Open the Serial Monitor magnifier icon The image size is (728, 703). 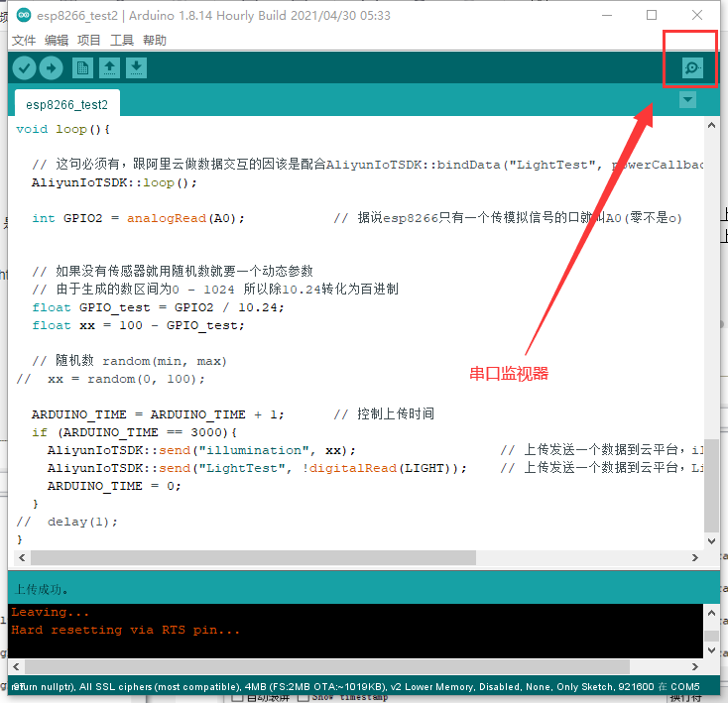692,68
